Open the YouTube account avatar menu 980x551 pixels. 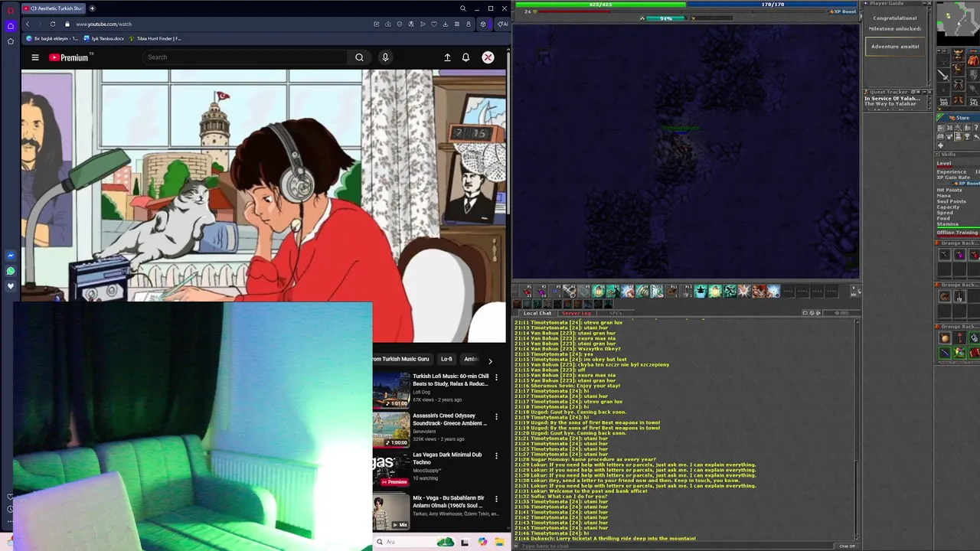tap(488, 57)
